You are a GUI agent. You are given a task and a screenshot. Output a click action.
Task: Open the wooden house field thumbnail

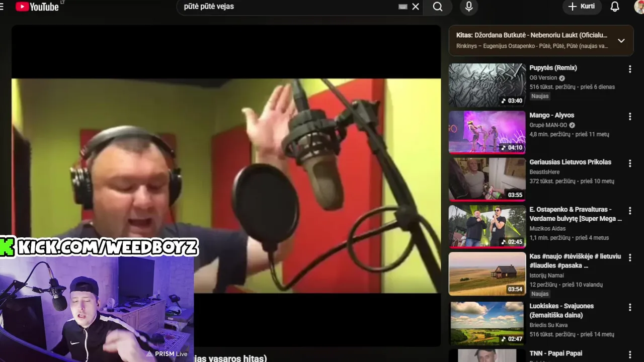pos(487,274)
